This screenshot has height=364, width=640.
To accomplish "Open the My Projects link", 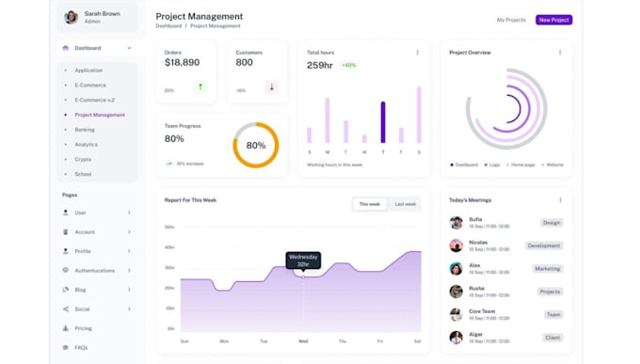I will pos(511,20).
